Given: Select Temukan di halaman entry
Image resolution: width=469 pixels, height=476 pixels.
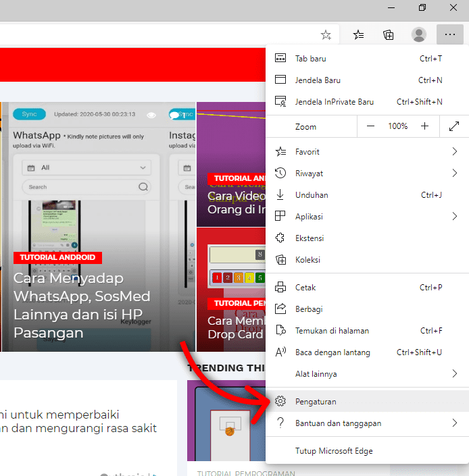Looking at the screenshot, I should (x=367, y=331).
